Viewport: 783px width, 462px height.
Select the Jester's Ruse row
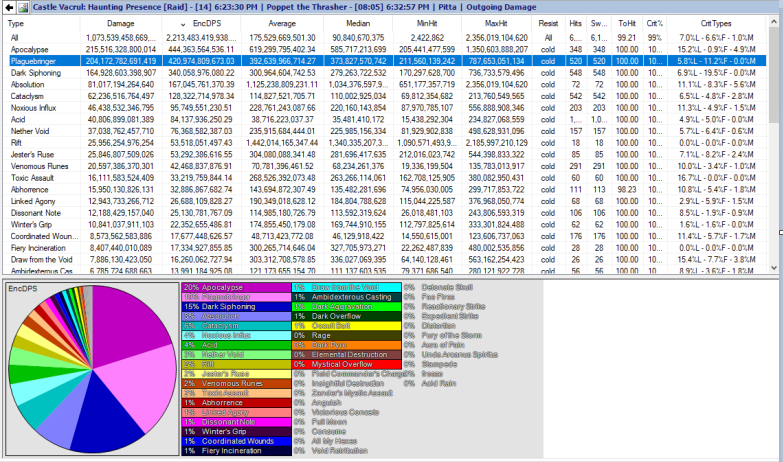click(x=386, y=154)
